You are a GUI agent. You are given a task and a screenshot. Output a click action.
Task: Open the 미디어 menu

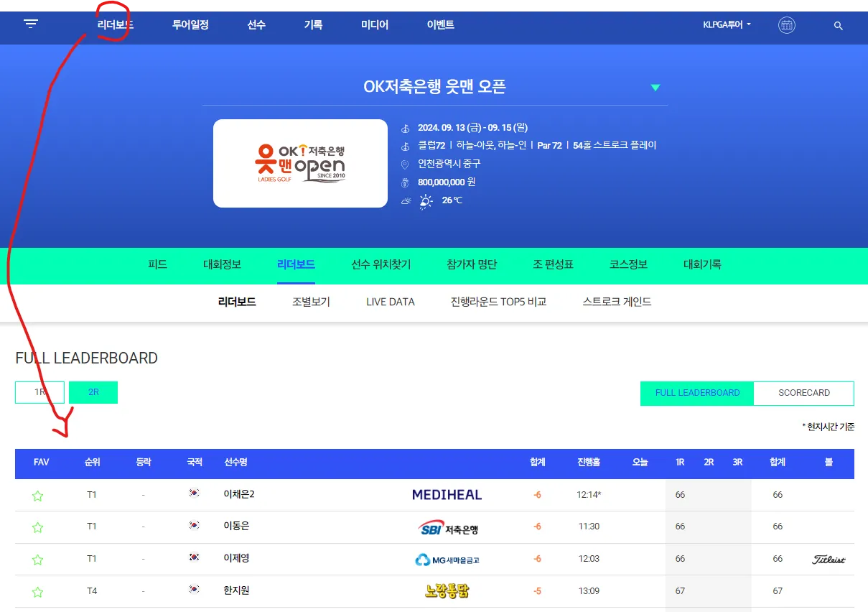coord(374,24)
